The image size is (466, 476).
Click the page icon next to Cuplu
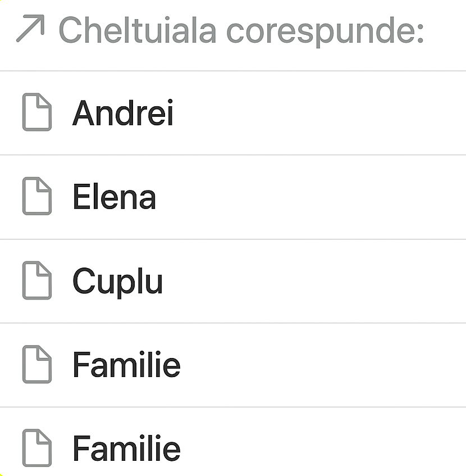[37, 280]
